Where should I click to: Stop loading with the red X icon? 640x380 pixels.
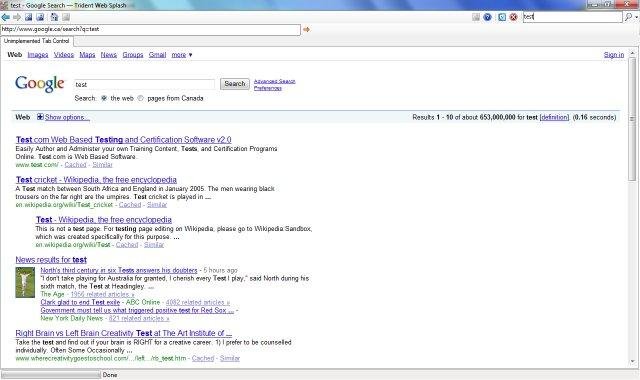pyautogui.click(x=513, y=17)
